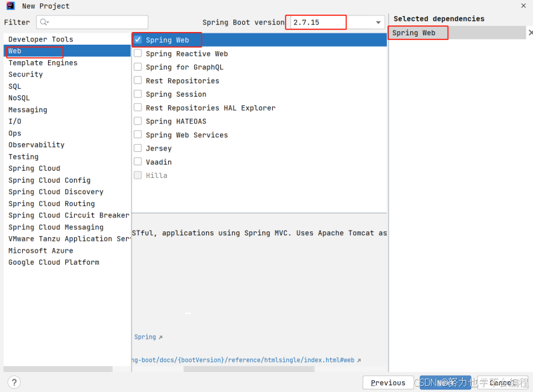Click the description pane horizontal scrollbar
This screenshot has height=392, width=533.
249,369
